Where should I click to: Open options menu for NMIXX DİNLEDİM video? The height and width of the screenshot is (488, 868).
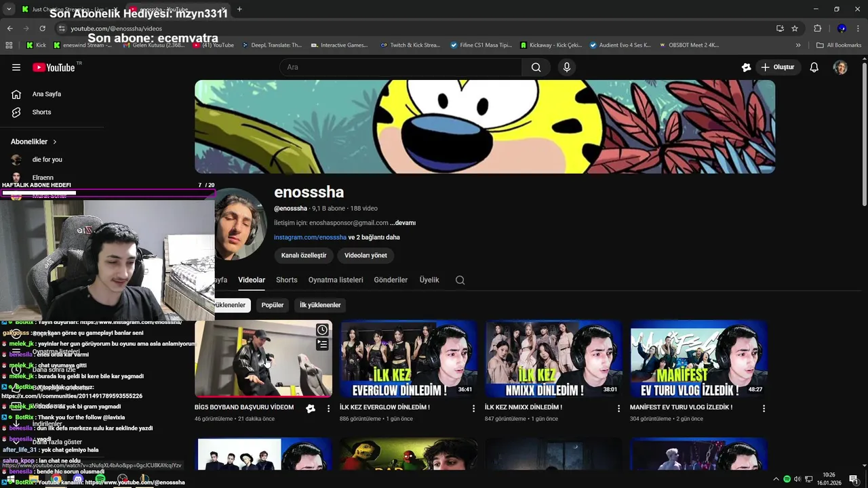(618, 409)
